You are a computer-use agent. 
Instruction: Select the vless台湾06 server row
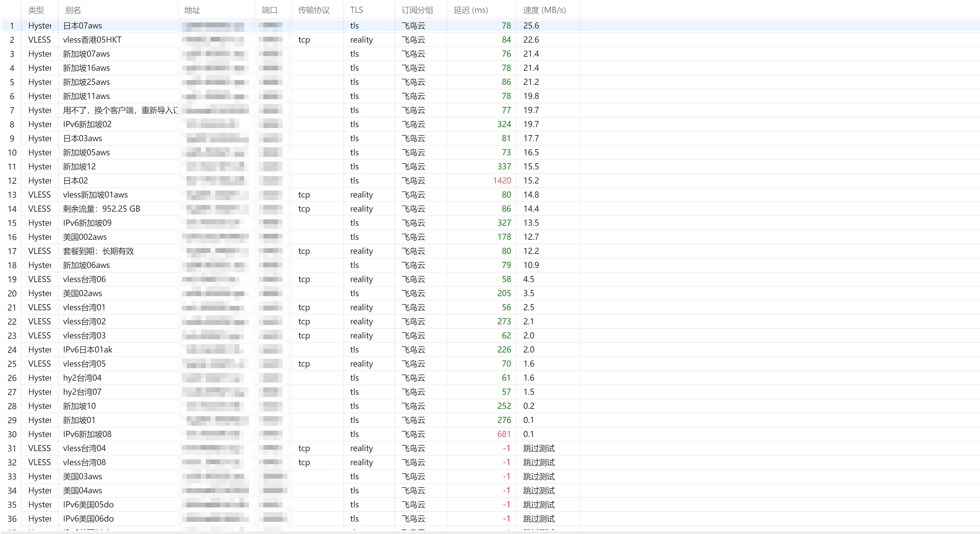[x=490, y=279]
